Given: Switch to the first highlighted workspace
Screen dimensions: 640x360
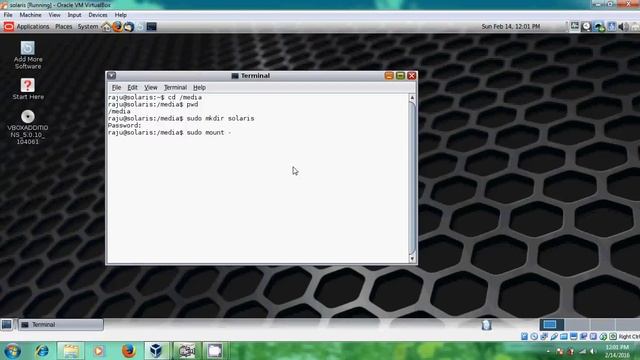Looking at the screenshot, I should pos(551,324).
